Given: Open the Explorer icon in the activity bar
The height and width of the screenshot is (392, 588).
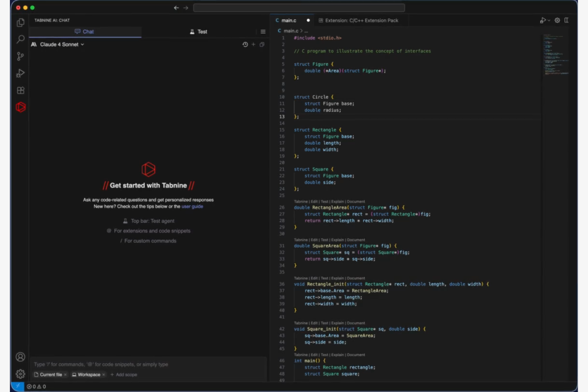Looking at the screenshot, I should [20, 23].
